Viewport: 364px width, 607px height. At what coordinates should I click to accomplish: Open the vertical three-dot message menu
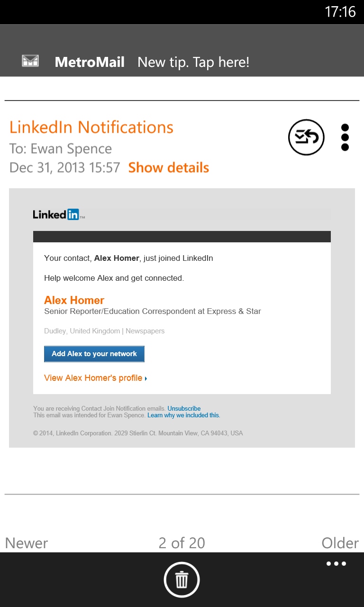click(345, 138)
